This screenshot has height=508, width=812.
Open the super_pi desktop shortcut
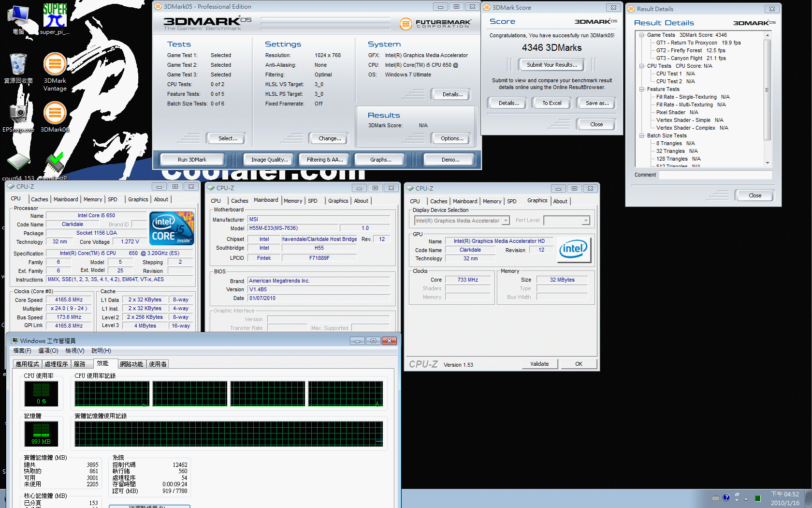[55, 19]
